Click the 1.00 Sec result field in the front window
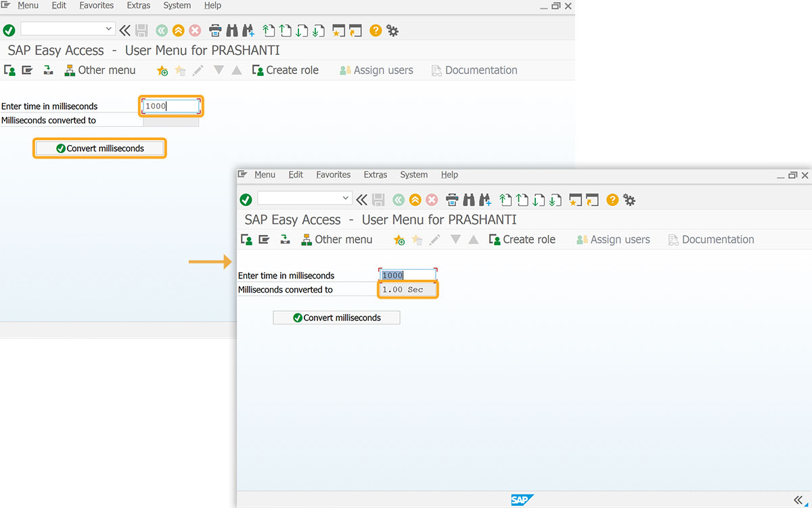The image size is (812, 508). [x=408, y=290]
